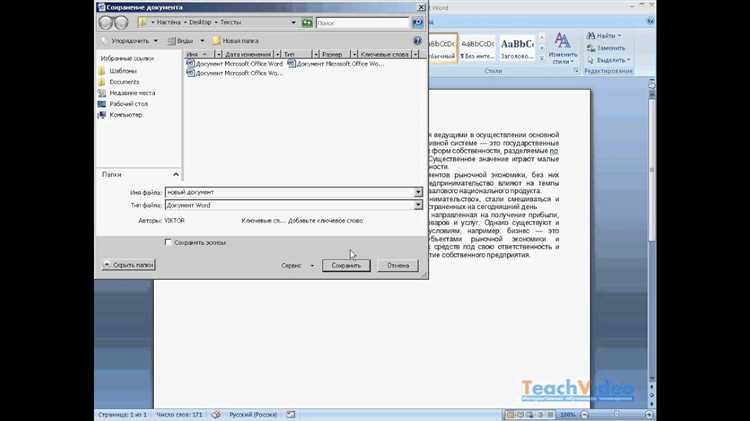750x421 pixels.
Task: Open dialog help via the blue question icon
Action: pos(417,41)
